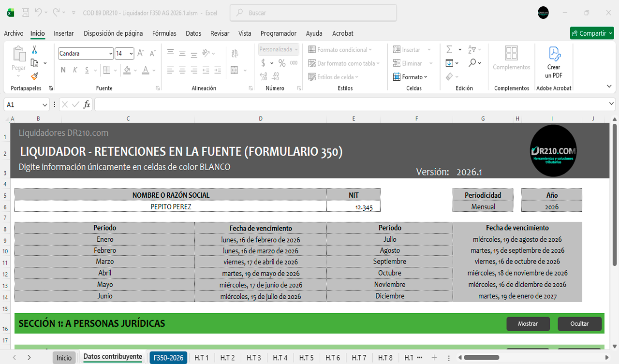Click the Compartir button
The width and height of the screenshot is (619, 364).
tap(591, 33)
